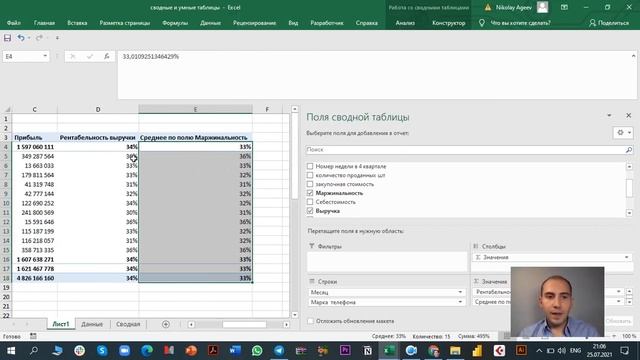Open the Формулы ribbon tab
The width and height of the screenshot is (640, 360).
[x=175, y=23]
